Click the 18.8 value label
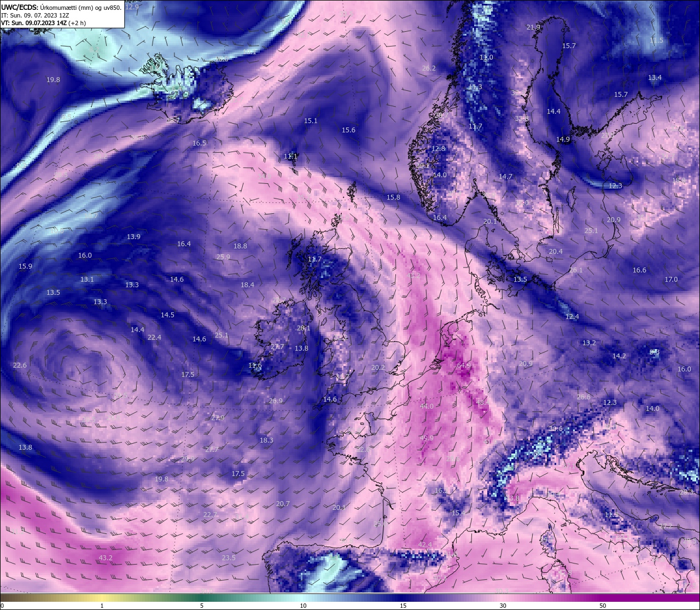This screenshot has height=610, width=700. (x=240, y=246)
